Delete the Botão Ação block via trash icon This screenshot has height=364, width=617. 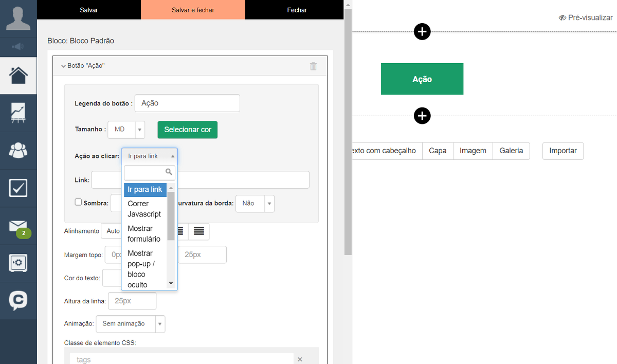313,66
